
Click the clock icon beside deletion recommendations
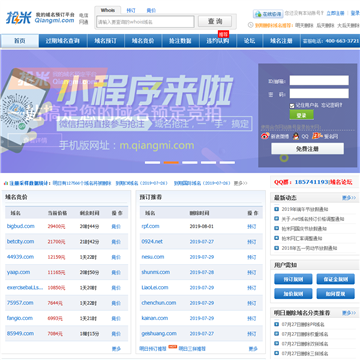pos(251,25)
